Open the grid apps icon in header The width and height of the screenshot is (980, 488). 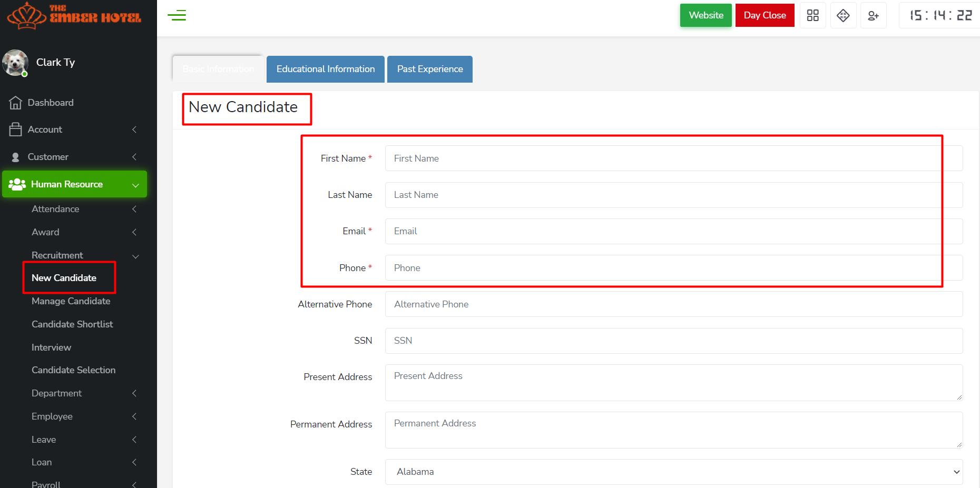tap(812, 15)
